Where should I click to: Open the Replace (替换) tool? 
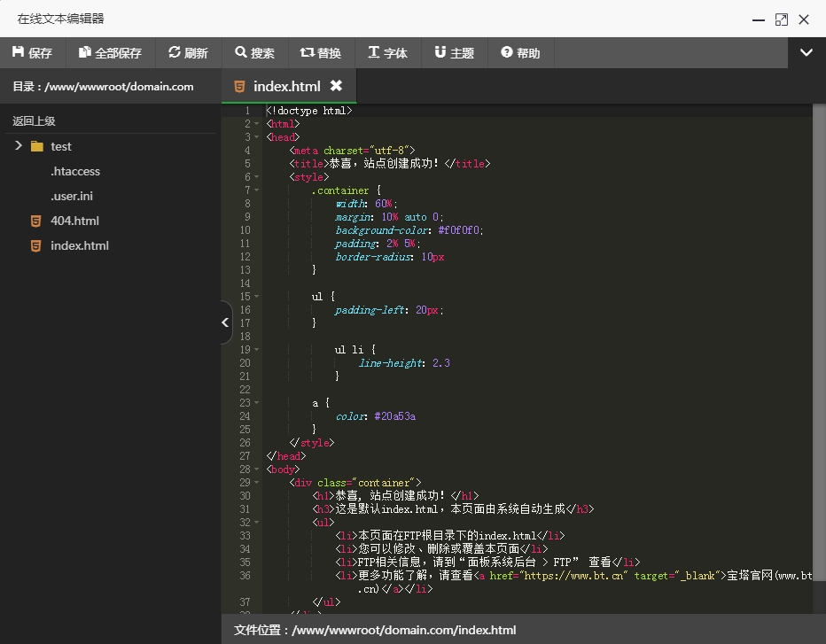pos(321,52)
